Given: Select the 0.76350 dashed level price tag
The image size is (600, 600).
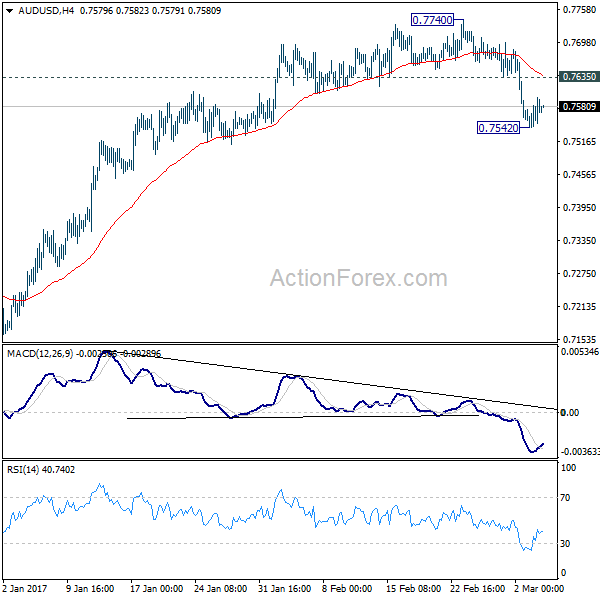Looking at the screenshot, I should pyautogui.click(x=579, y=77).
